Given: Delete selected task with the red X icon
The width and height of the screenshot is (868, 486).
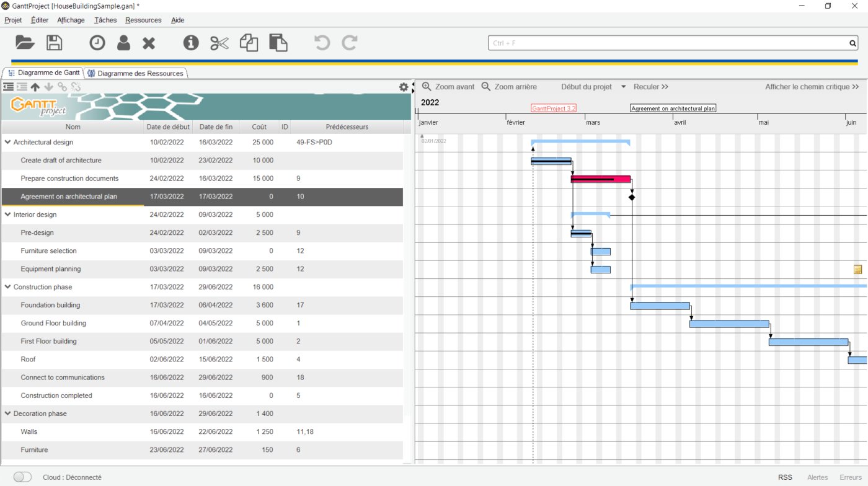Looking at the screenshot, I should click(x=149, y=42).
